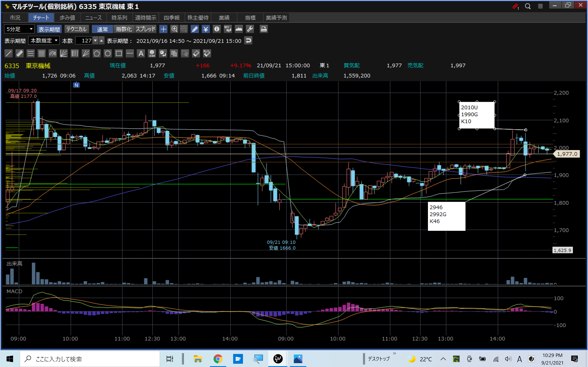The image size is (588, 367).
Task: Click the print chart icon
Action: [x=264, y=29]
